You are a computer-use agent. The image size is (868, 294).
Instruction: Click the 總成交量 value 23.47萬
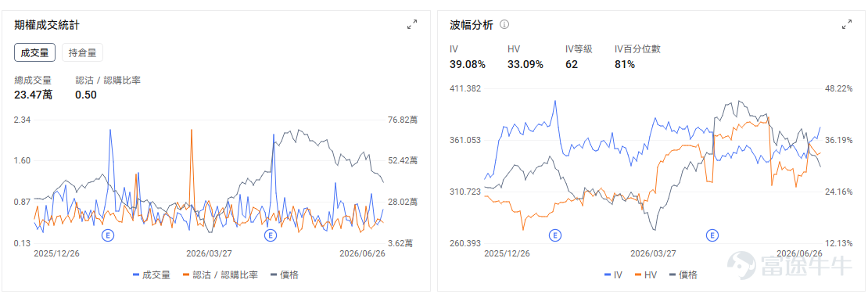click(33, 95)
